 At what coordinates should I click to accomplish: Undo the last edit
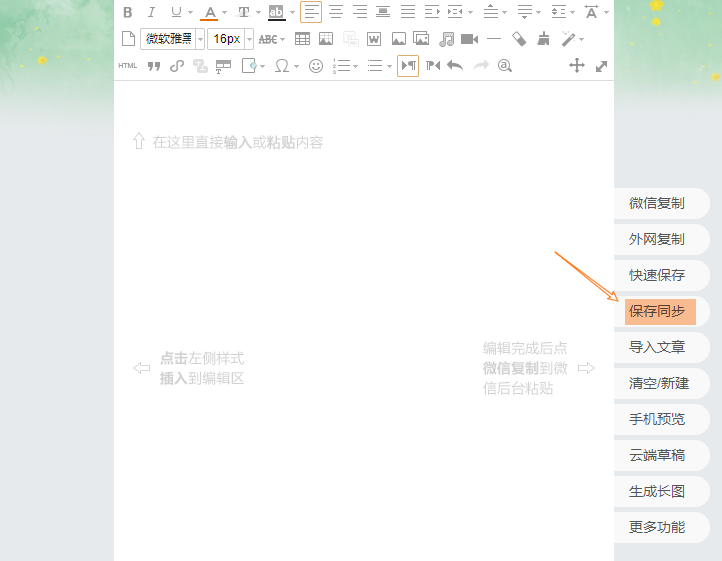[455, 66]
